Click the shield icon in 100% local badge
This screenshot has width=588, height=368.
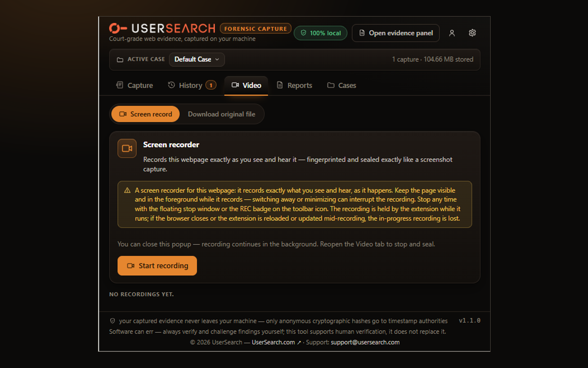pyautogui.click(x=303, y=33)
